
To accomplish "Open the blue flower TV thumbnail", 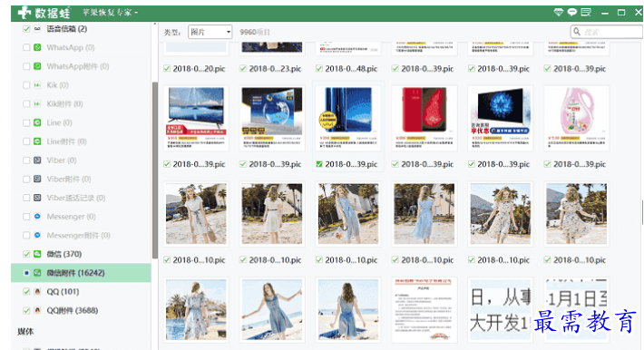I will pyautogui.click(x=501, y=118).
